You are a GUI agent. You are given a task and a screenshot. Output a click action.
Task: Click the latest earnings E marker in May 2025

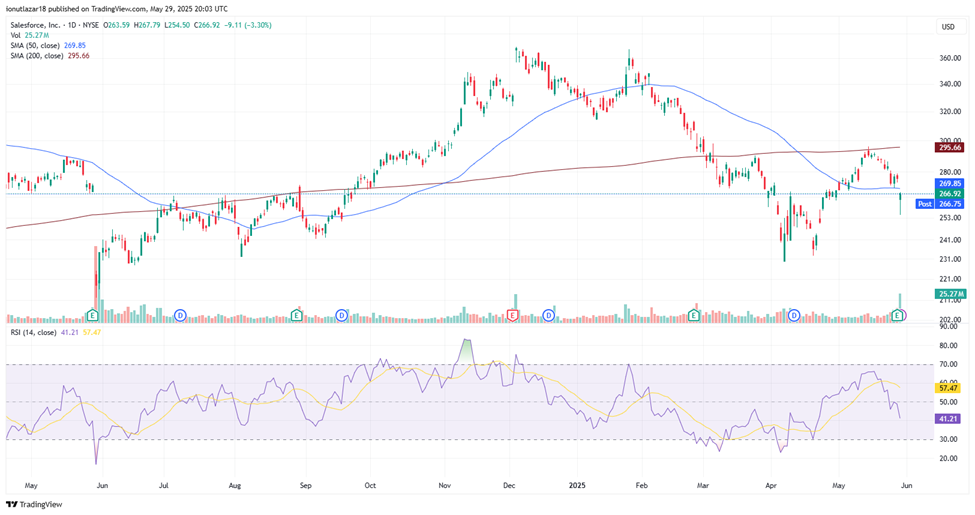point(898,315)
